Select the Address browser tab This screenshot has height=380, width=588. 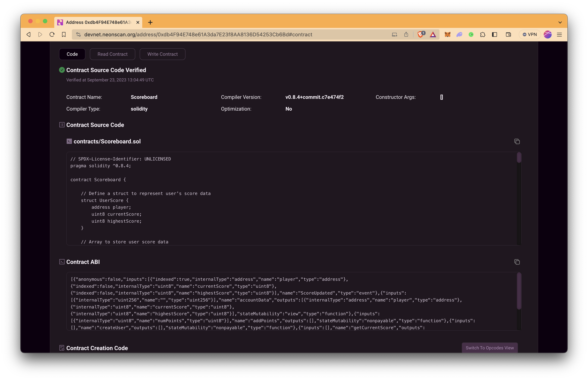(98, 22)
